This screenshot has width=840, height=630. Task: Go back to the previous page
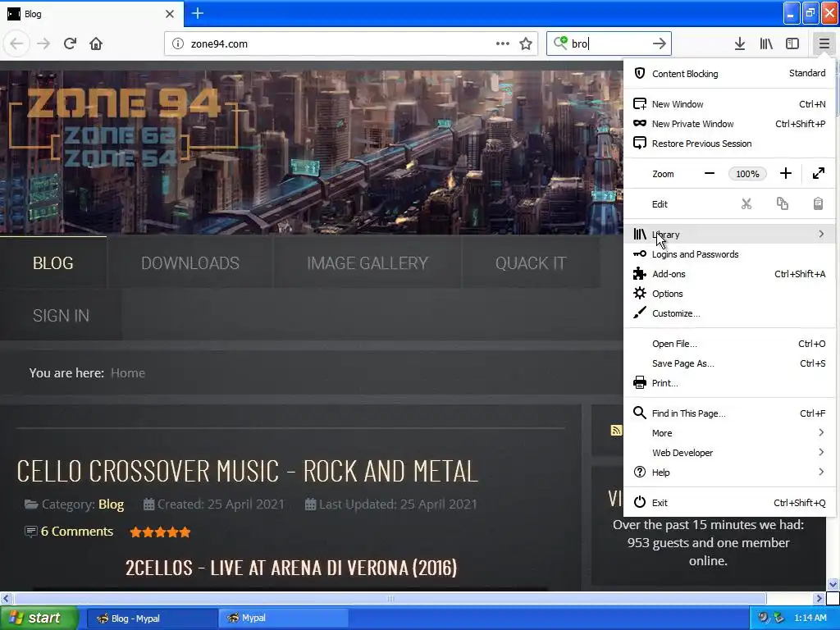pos(16,44)
